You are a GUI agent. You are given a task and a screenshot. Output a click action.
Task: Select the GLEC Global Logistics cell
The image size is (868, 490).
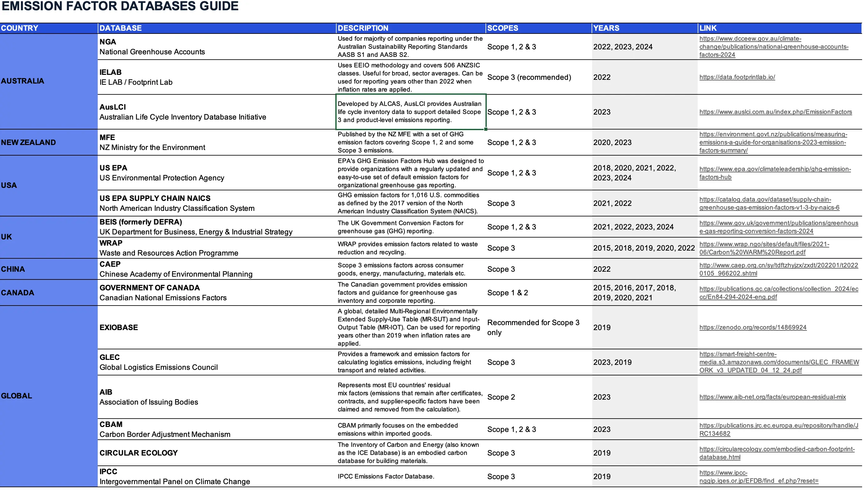click(x=217, y=362)
